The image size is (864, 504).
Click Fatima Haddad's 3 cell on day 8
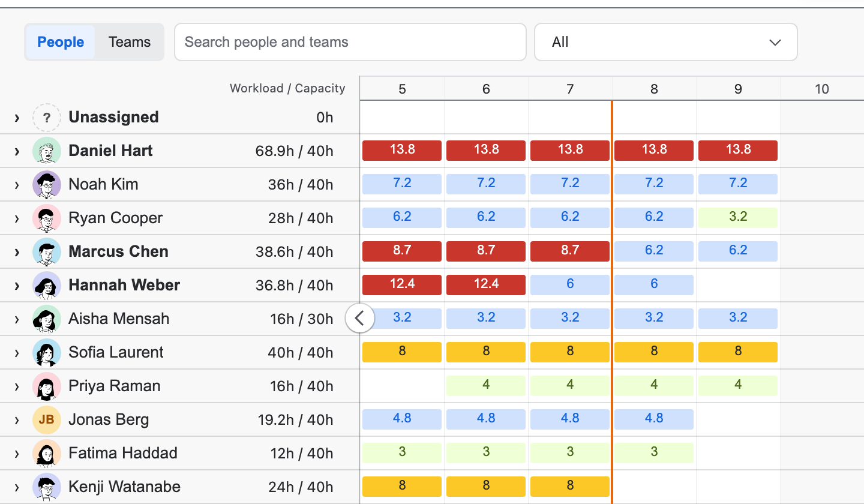click(x=654, y=453)
